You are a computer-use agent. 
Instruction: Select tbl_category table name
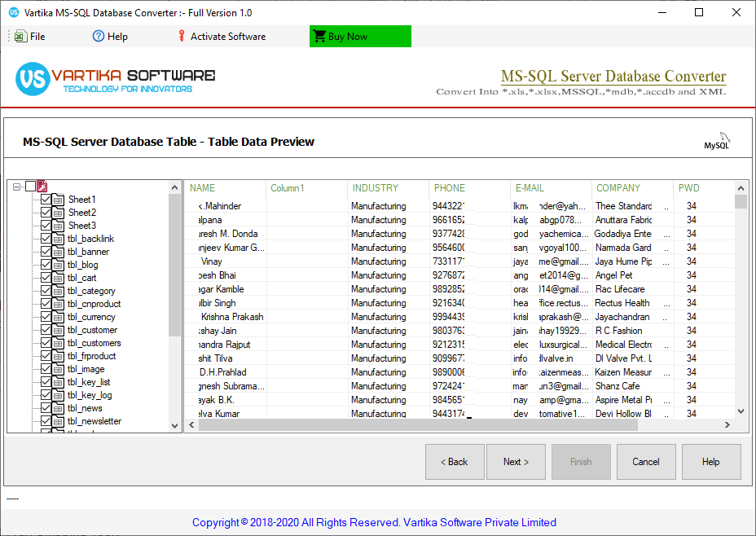click(91, 291)
